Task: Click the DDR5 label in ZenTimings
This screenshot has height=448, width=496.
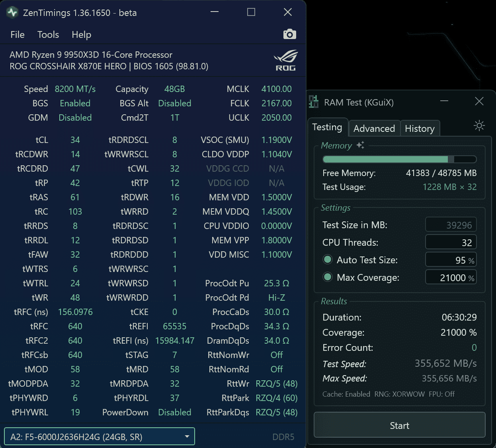Action: click(x=283, y=437)
